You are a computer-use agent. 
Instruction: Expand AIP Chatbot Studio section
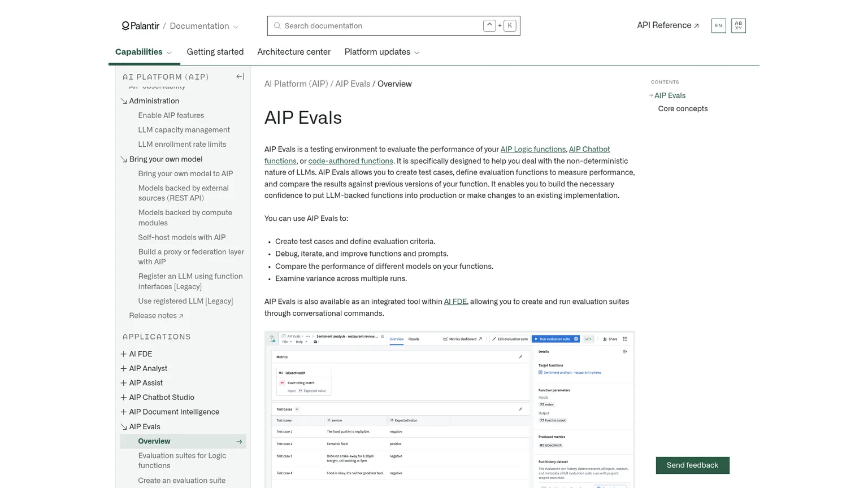click(x=124, y=398)
